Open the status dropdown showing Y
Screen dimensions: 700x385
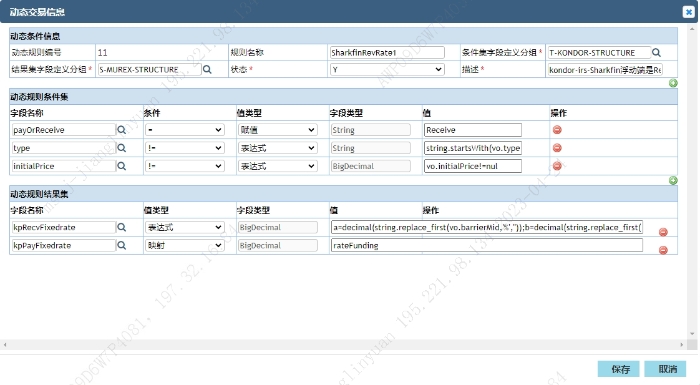[387, 69]
